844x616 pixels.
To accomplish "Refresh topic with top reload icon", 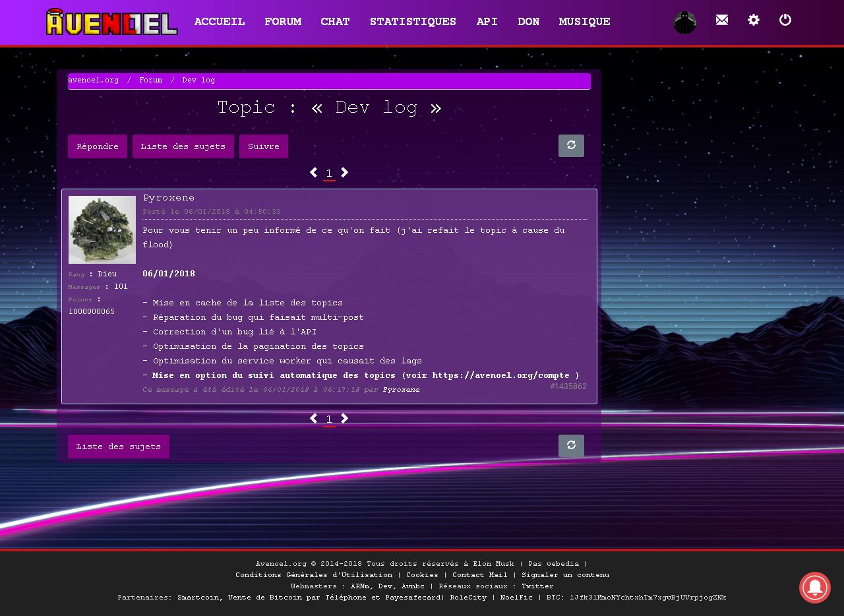I will (x=571, y=146).
